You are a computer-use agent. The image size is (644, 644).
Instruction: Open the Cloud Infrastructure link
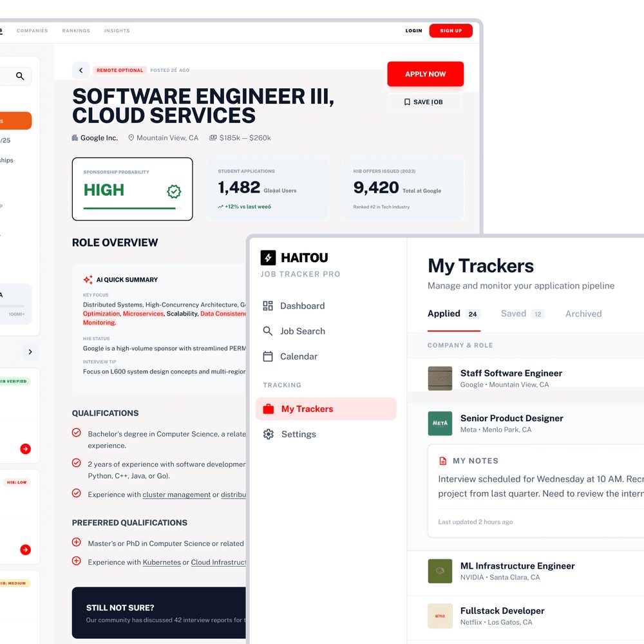pyautogui.click(x=218, y=562)
